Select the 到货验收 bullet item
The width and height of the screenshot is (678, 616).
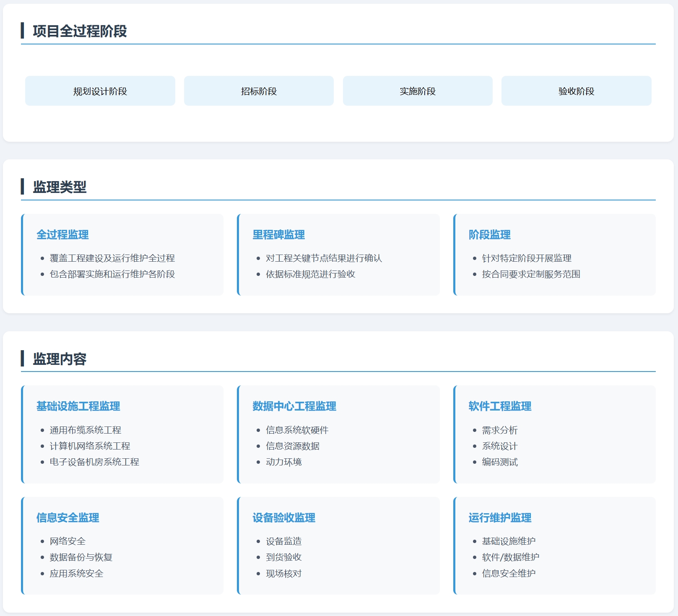pyautogui.click(x=283, y=557)
